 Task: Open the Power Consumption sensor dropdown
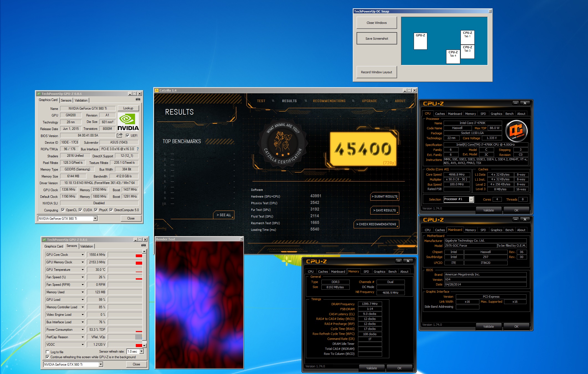(x=83, y=329)
